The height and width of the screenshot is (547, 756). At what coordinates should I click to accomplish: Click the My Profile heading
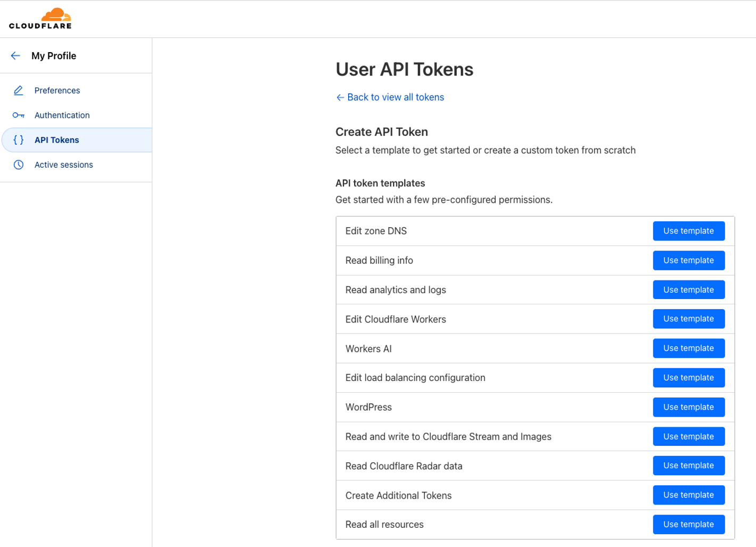pyautogui.click(x=54, y=56)
